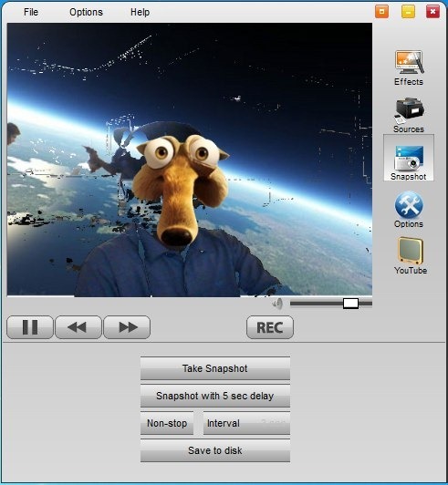Screen dimensions: 448x485
Task: Click the Save to disk button
Action: pos(215,450)
